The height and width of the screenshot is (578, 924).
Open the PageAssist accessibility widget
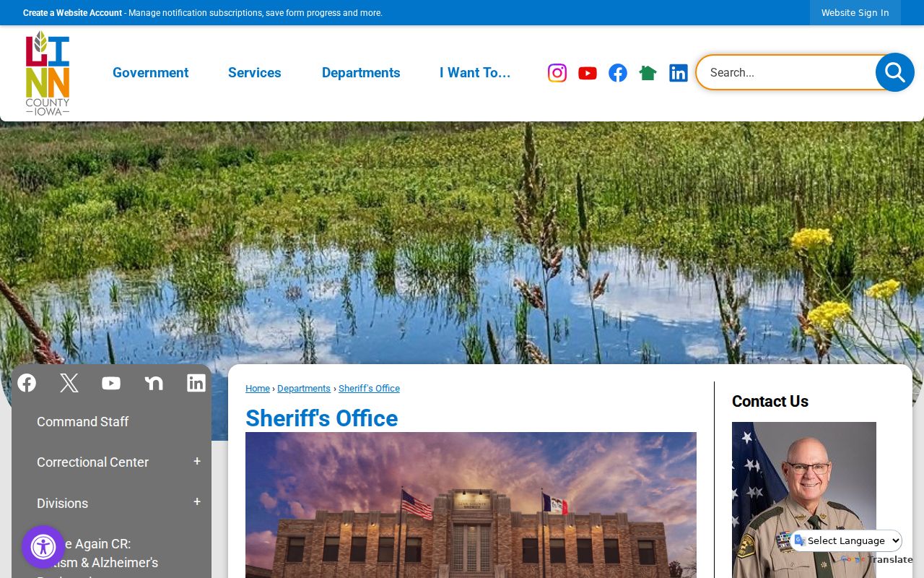[43, 547]
